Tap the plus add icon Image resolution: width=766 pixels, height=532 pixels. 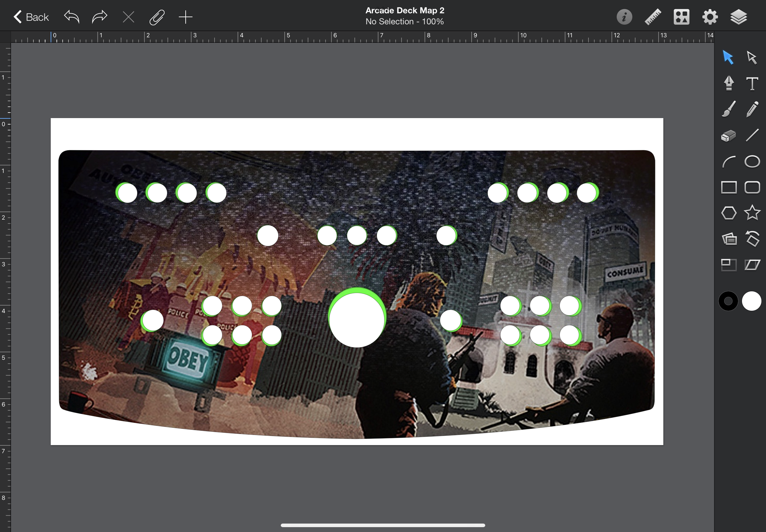pos(185,17)
